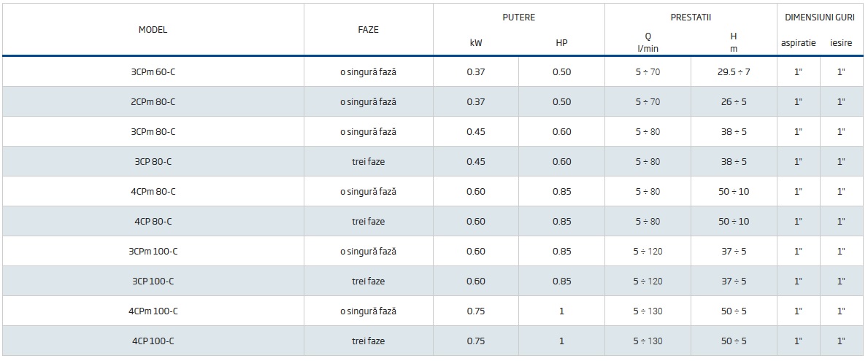Click the DIMENSIUNI GURI header
The image size is (868, 361).
point(820,18)
